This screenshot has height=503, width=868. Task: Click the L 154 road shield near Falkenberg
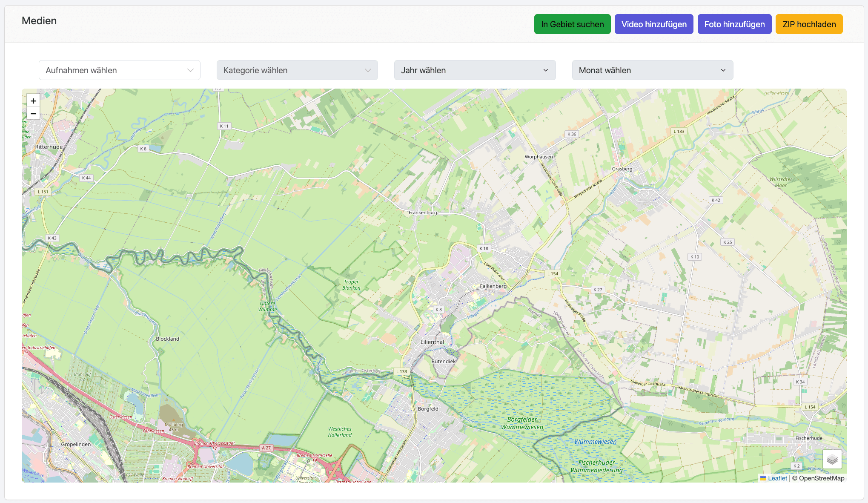coord(553,274)
